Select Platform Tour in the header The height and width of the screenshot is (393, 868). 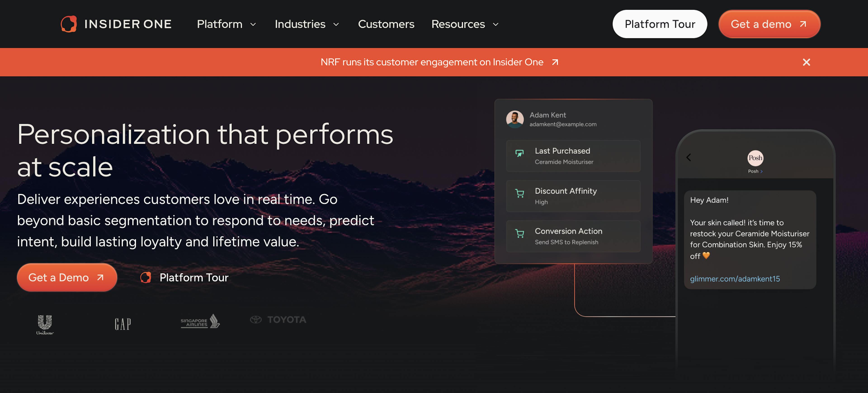tap(660, 24)
